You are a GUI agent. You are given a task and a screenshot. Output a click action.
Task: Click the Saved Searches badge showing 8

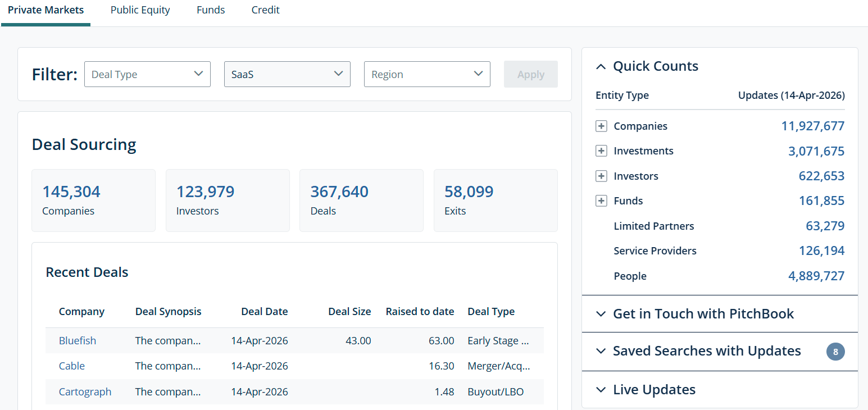pyautogui.click(x=835, y=352)
